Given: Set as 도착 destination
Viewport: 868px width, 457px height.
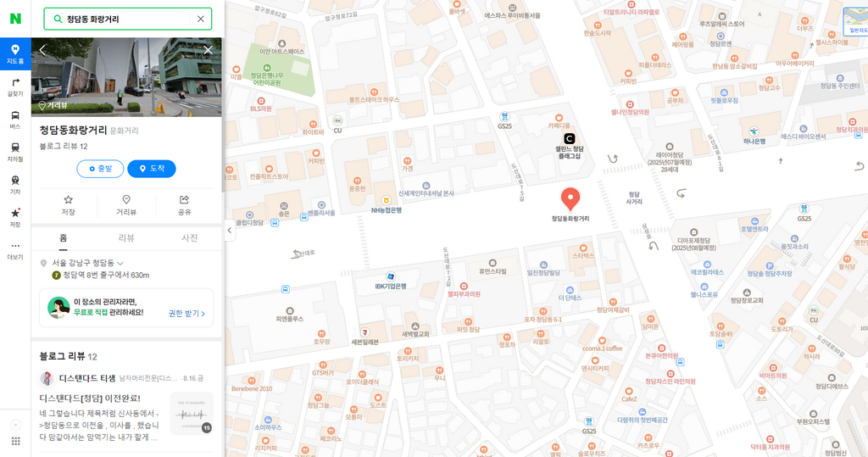Looking at the screenshot, I should 152,169.
